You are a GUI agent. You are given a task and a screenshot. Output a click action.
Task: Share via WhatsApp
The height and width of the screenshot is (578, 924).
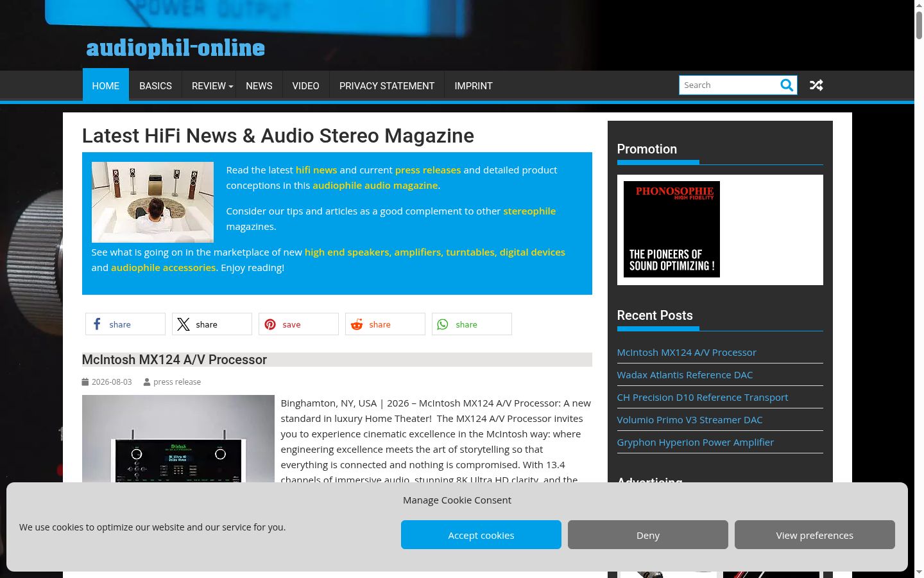click(472, 324)
